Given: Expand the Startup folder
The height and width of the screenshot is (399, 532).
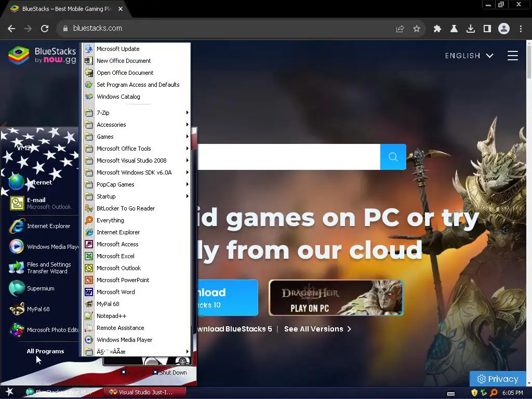Looking at the screenshot, I should (x=137, y=196).
